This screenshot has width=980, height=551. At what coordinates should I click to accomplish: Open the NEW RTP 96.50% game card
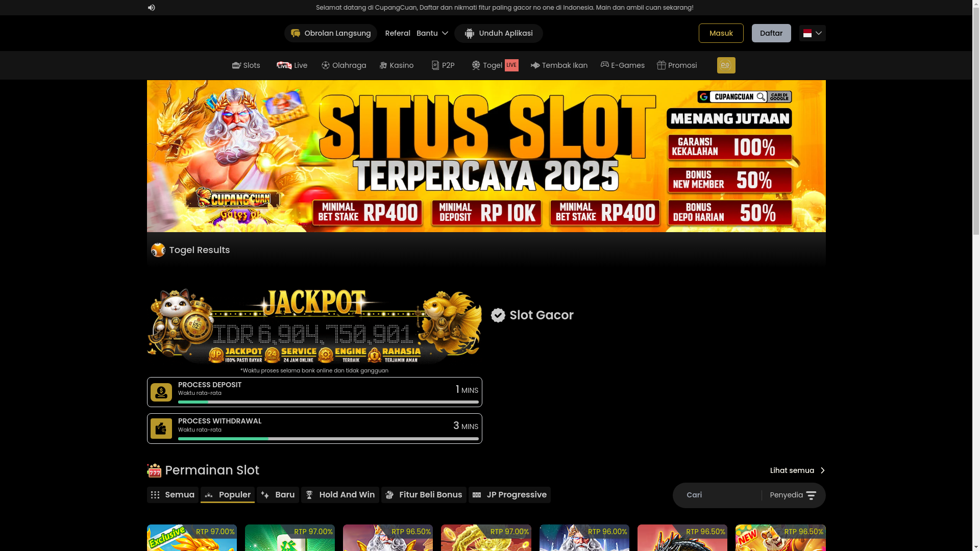click(x=780, y=538)
